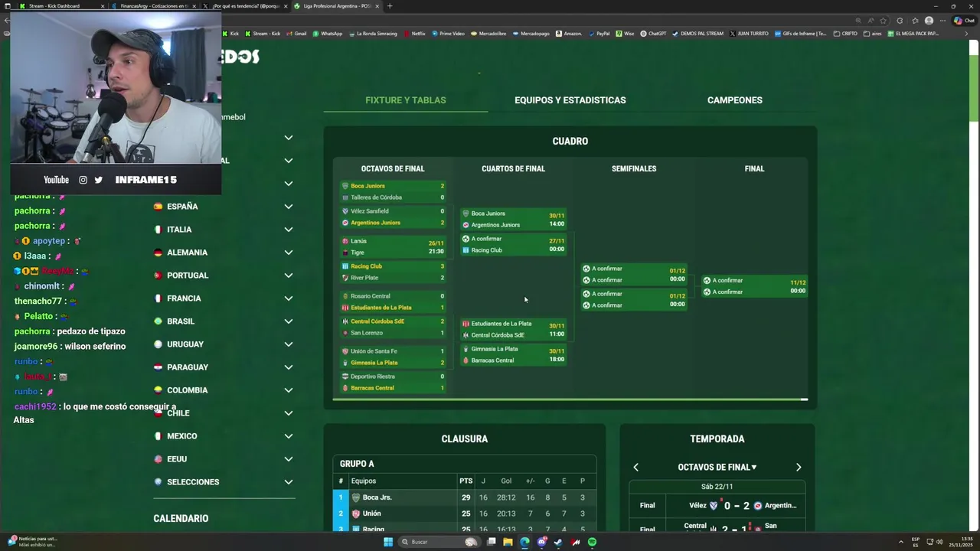Add this page to favorites (star icon)
Image resolution: width=980 pixels, height=551 pixels.
coord(883,21)
